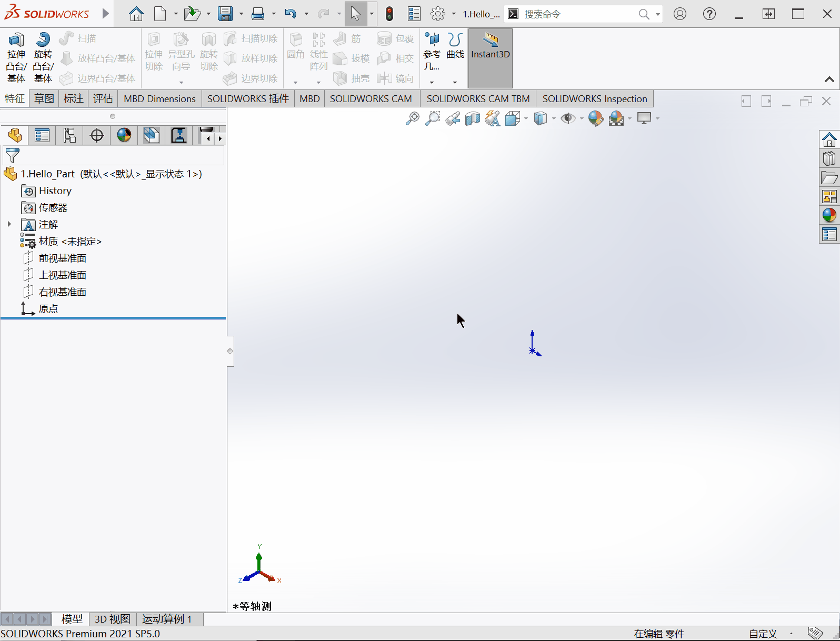The width and height of the screenshot is (840, 641).
Task: Open the Reference Geometry (参考几何体) dropdown arrow
Action: [x=432, y=83]
